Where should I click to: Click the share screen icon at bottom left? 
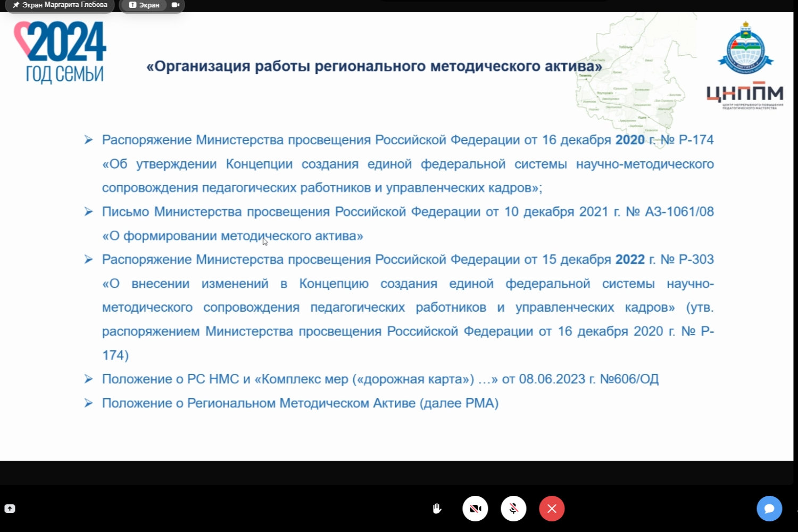(x=10, y=509)
